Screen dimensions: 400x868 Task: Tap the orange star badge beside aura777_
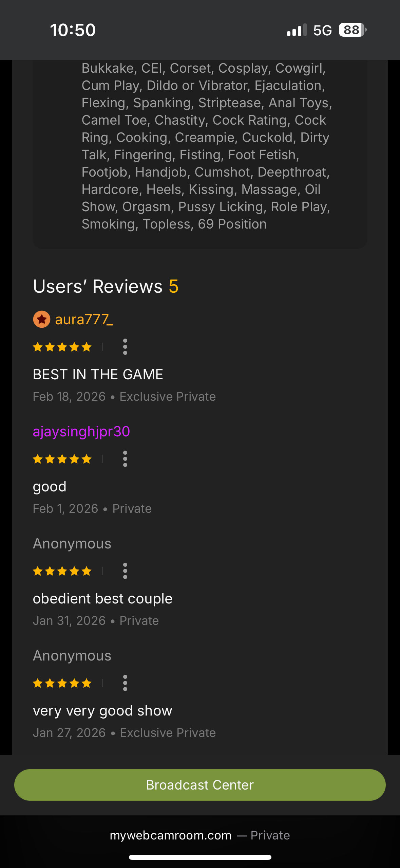[x=42, y=319]
